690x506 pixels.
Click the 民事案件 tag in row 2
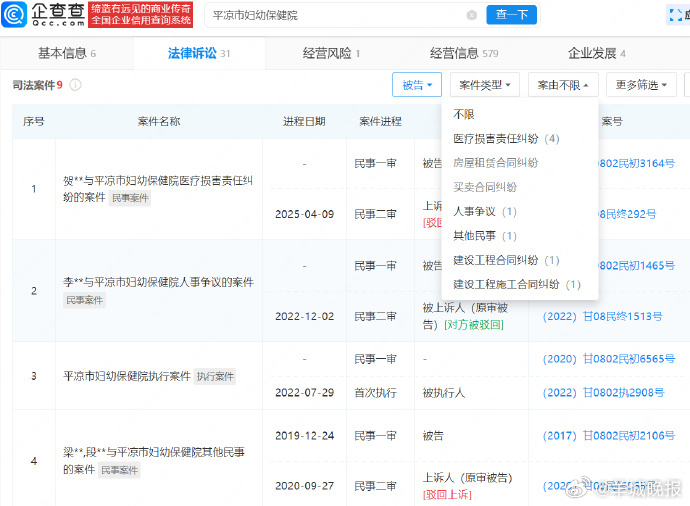pyautogui.click(x=84, y=301)
